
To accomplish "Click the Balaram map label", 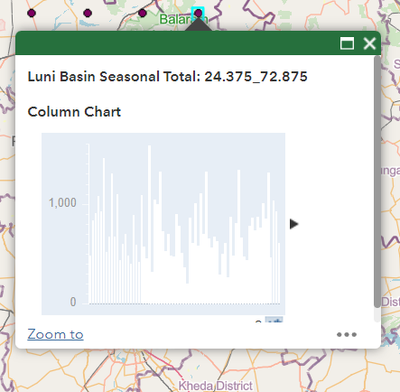I will click(183, 19).
